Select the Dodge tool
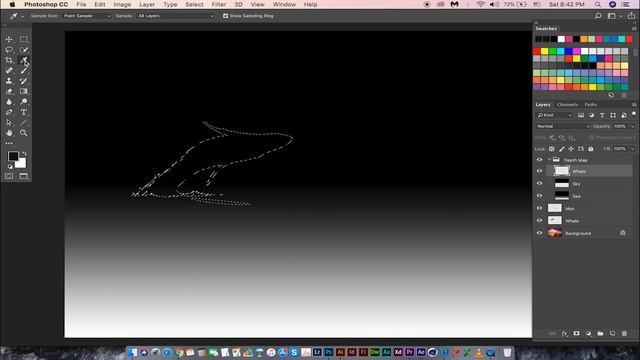The height and width of the screenshot is (360, 640). click(24, 102)
